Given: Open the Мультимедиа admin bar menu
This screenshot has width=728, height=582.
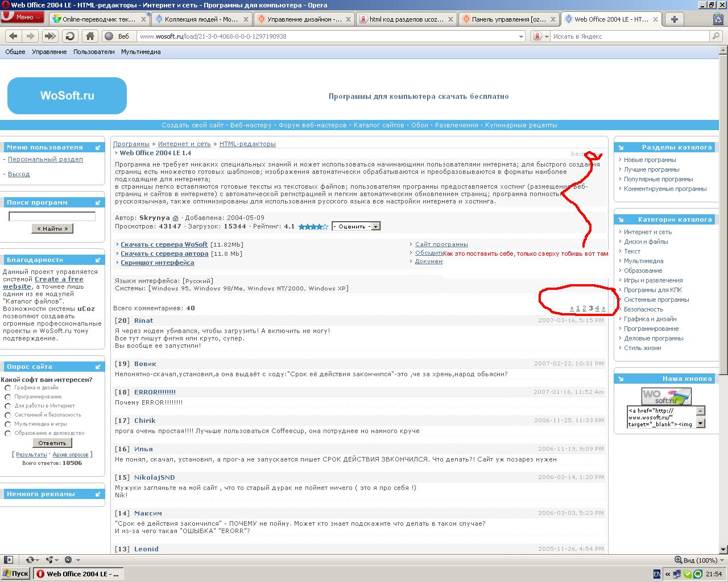Looking at the screenshot, I should click(x=141, y=52).
